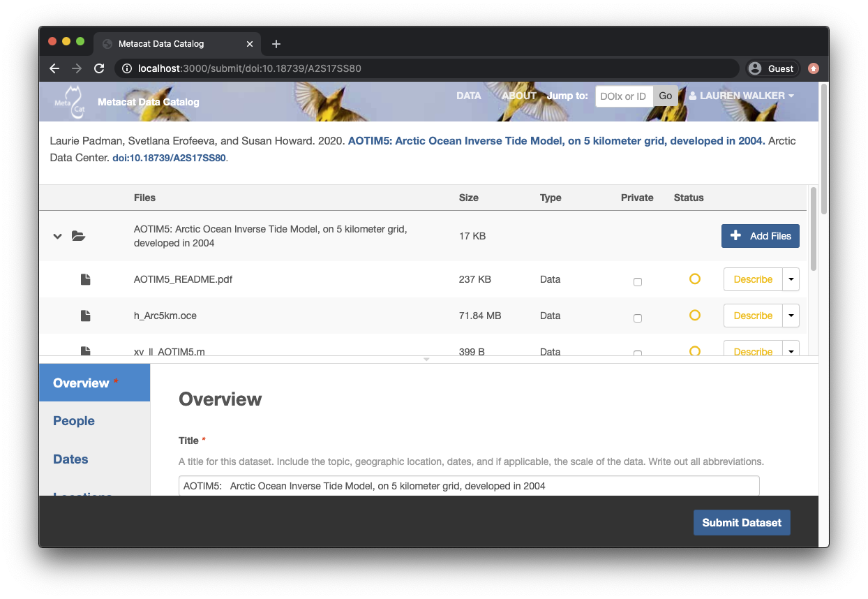Click the open folder icon for AOTIM5 dataset
The height and width of the screenshot is (599, 868).
tap(79, 237)
